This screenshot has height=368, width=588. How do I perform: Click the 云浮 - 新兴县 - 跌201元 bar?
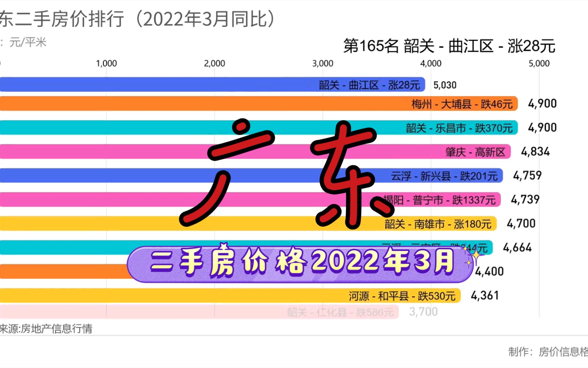click(x=251, y=175)
